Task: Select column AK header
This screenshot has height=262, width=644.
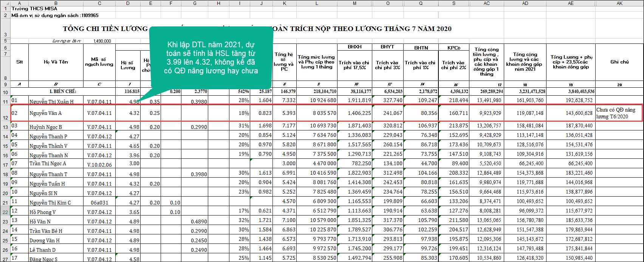Action: (619, 3)
